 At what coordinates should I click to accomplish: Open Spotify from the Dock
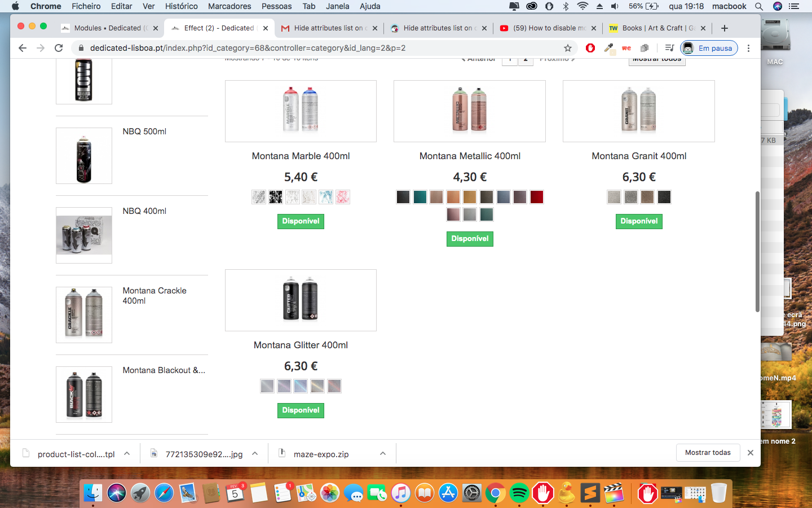[519, 493]
